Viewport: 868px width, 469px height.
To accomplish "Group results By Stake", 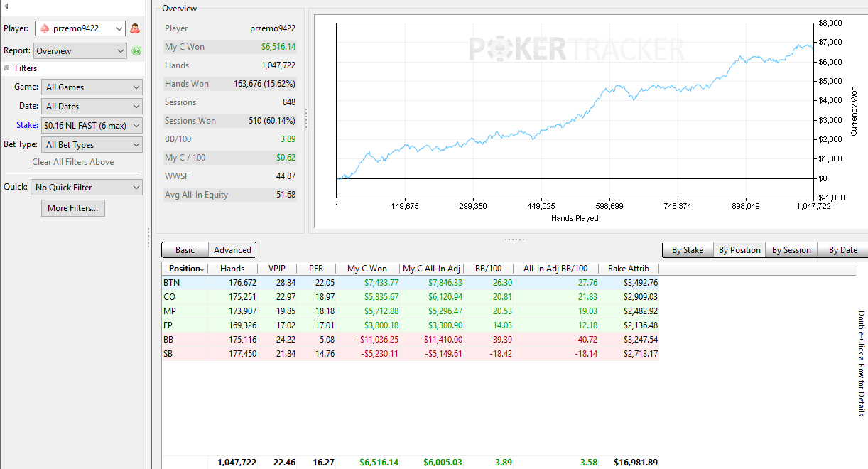I will [x=688, y=250].
